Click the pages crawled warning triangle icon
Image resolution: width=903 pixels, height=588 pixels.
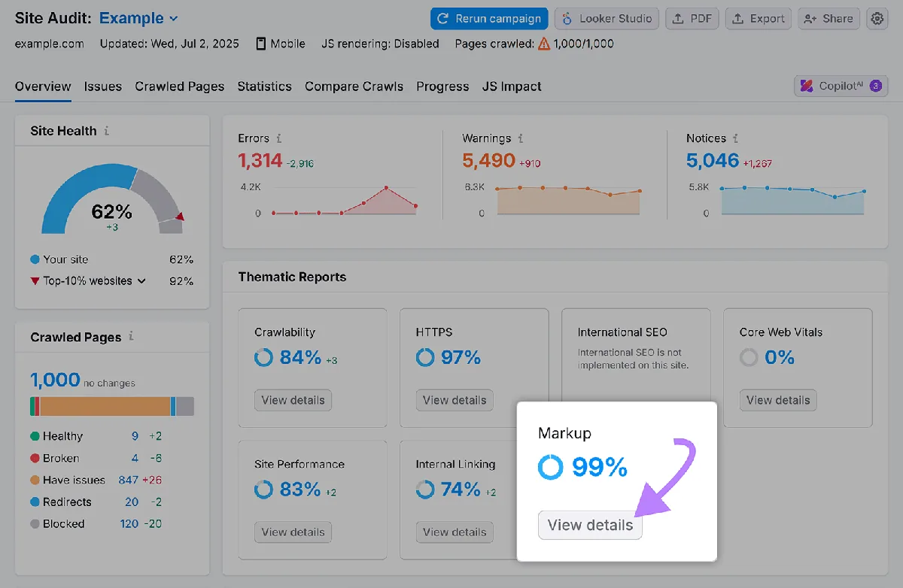[x=543, y=44]
